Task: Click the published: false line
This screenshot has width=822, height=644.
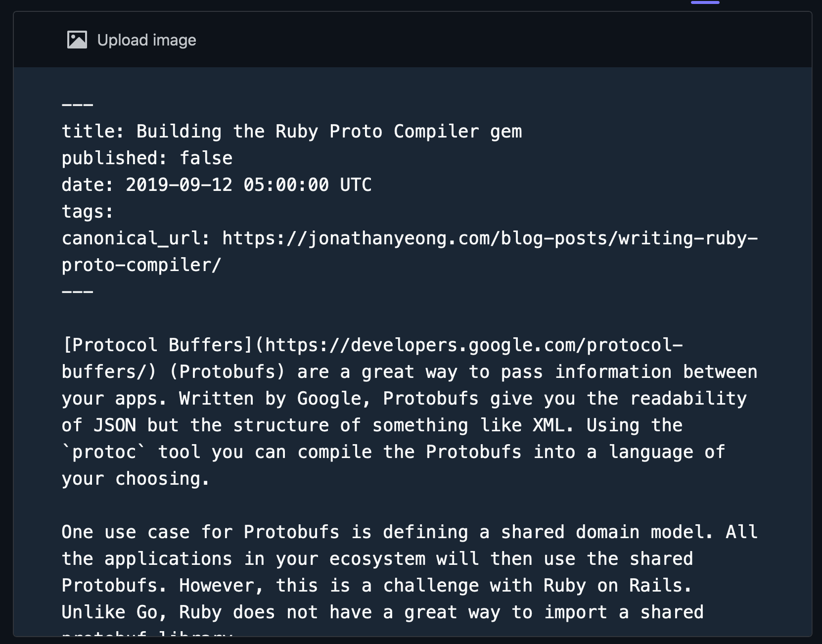Action: 146,158
